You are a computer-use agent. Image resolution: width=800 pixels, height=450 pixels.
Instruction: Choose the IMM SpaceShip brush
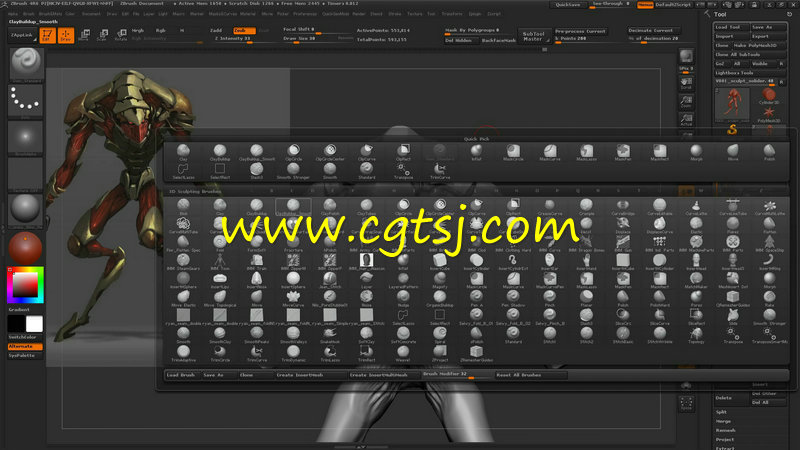click(769, 243)
